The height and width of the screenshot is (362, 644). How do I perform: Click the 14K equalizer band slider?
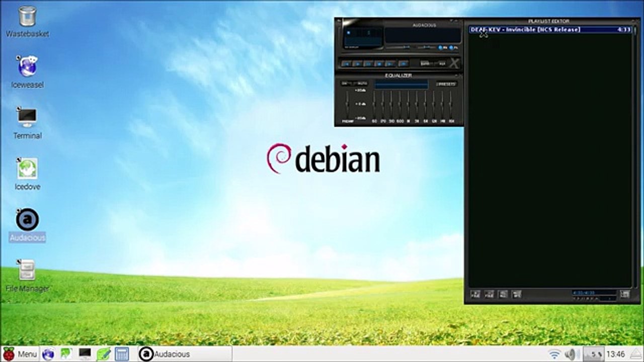[443, 105]
